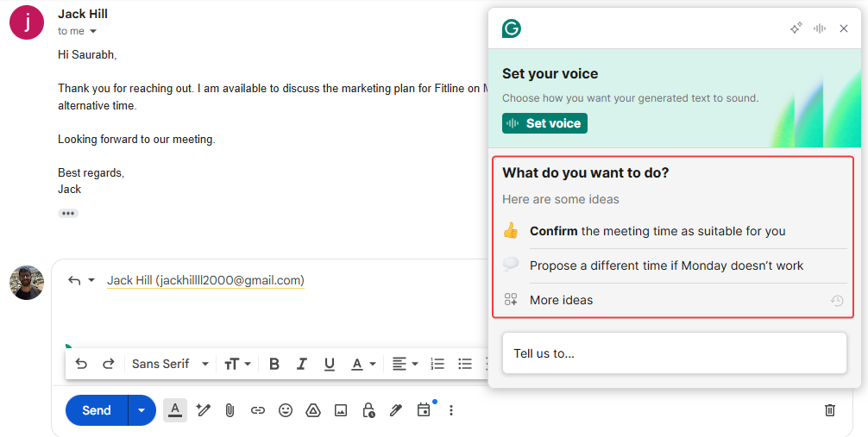
Task: Click the insert signature pen icon
Action: pos(396,410)
